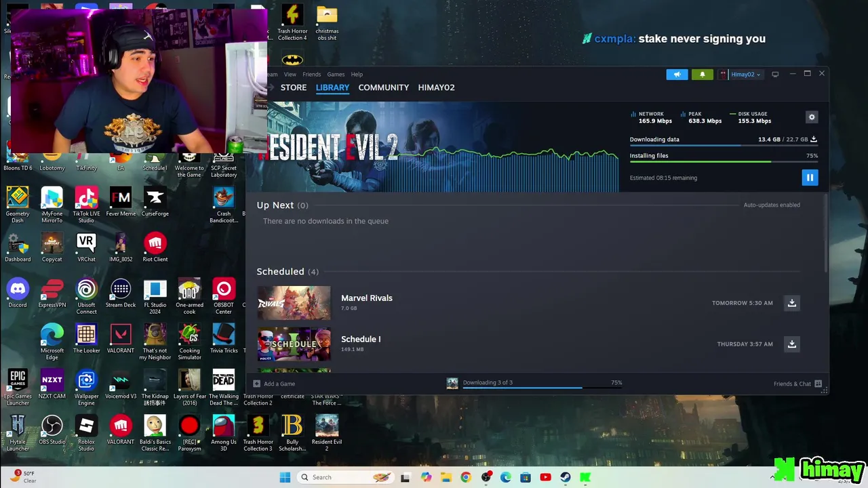Viewport: 868px width, 488px height.
Task: Download Marvel Rivals update now
Action: [x=791, y=303]
